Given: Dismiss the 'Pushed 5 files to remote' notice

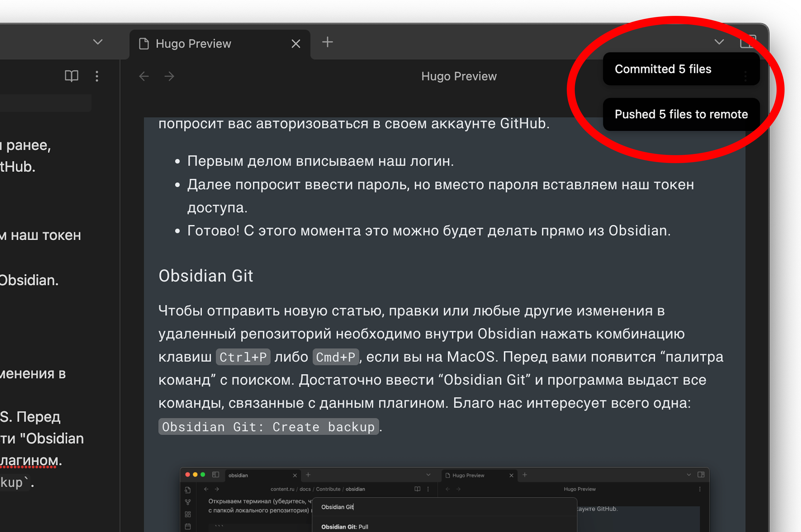Looking at the screenshot, I should click(681, 114).
